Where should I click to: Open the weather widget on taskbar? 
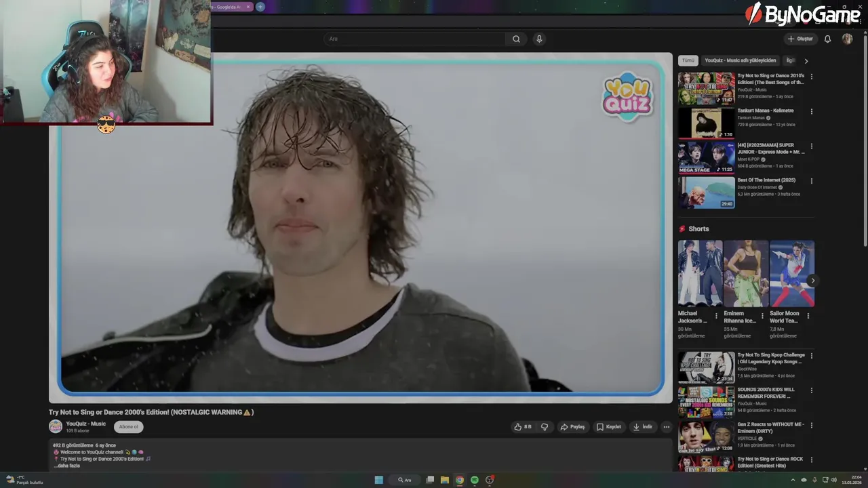pos(24,480)
